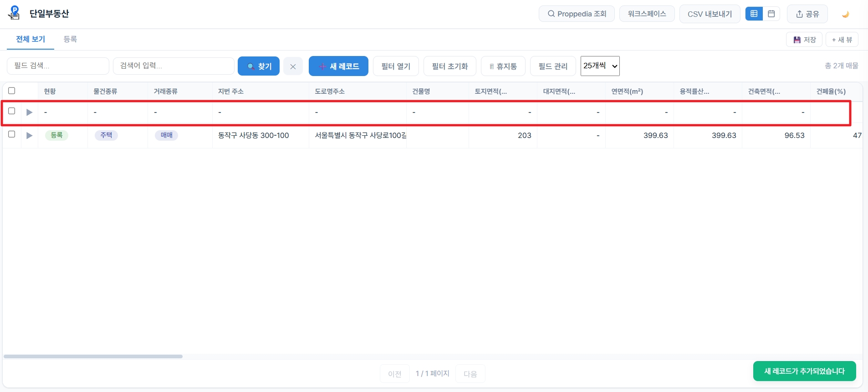Viewport: 868px width, 392px height.
Task: Click land area value 203
Action: [525, 135]
